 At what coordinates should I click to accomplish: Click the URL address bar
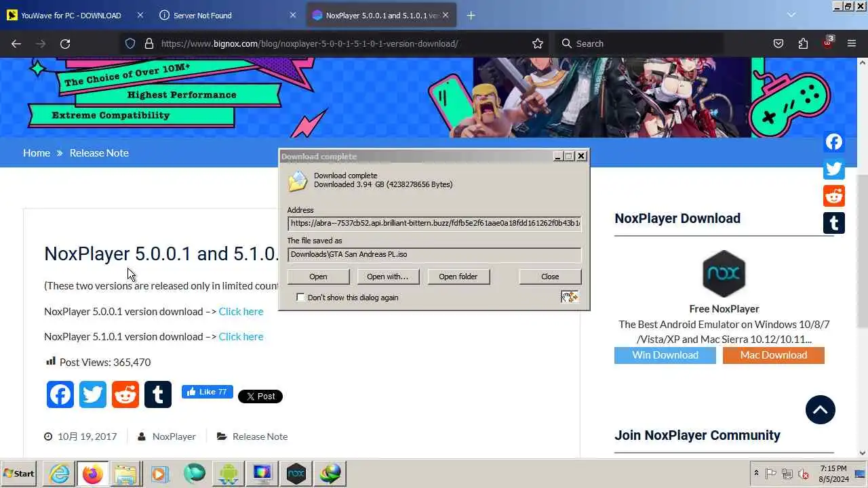click(334, 43)
